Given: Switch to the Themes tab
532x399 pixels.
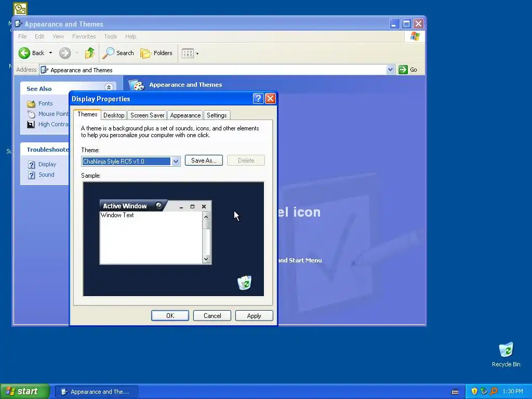Looking at the screenshot, I should [x=87, y=114].
